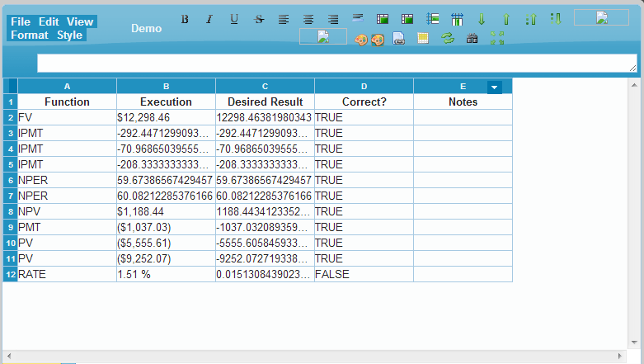The width and height of the screenshot is (644, 364).
Task: Select cell B7 showing 60.08212285376166
Action: click(x=166, y=196)
